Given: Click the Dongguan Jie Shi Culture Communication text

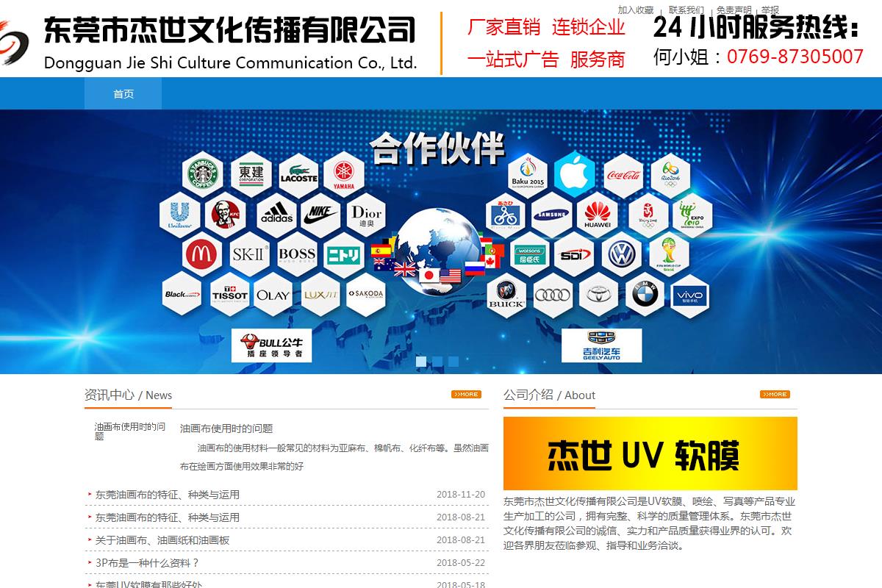Looking at the screenshot, I should coord(230,62).
